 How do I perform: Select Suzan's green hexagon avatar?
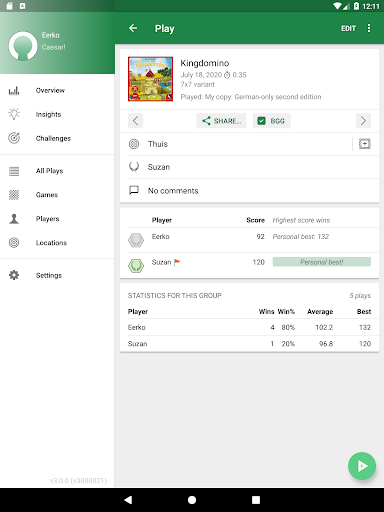pos(136,266)
